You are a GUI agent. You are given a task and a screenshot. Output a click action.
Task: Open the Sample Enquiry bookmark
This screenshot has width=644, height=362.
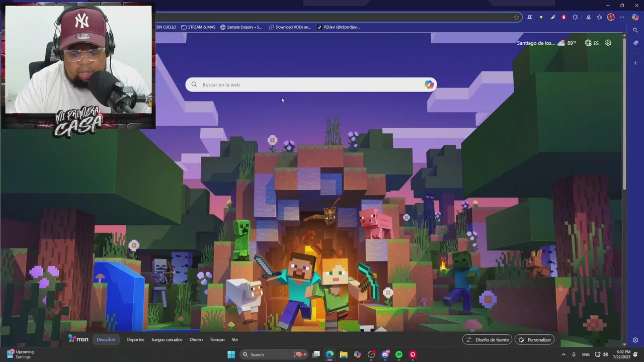point(241,27)
